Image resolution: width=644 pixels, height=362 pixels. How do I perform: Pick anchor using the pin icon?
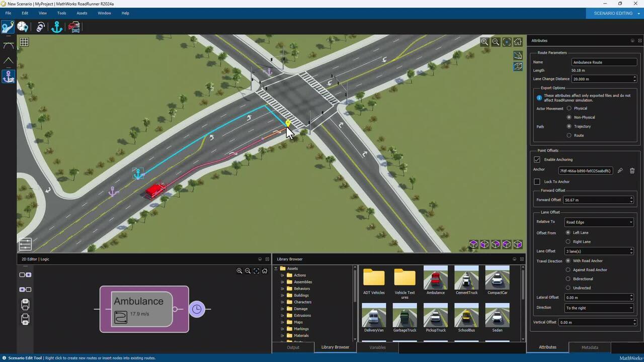click(620, 170)
